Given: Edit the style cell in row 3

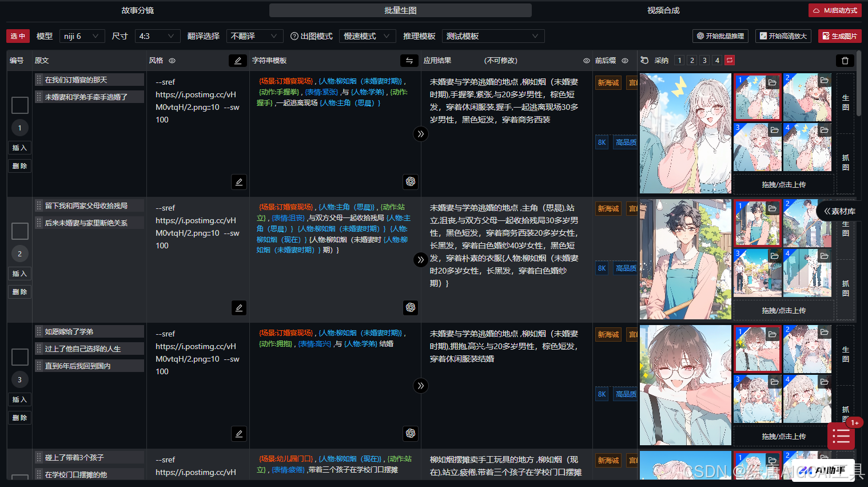Looking at the screenshot, I should (x=239, y=434).
